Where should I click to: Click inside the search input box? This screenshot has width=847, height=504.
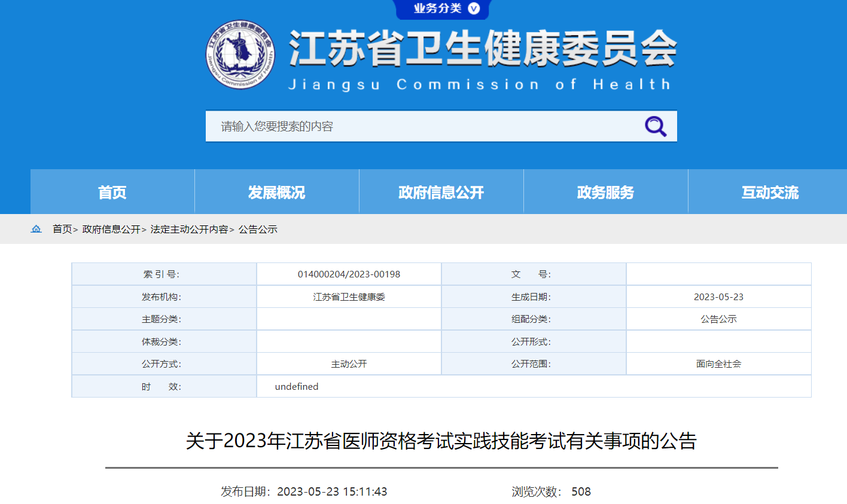coord(419,126)
